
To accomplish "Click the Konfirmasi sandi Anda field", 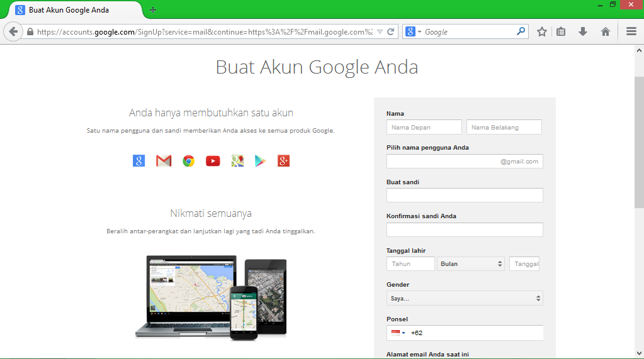I will pos(465,229).
